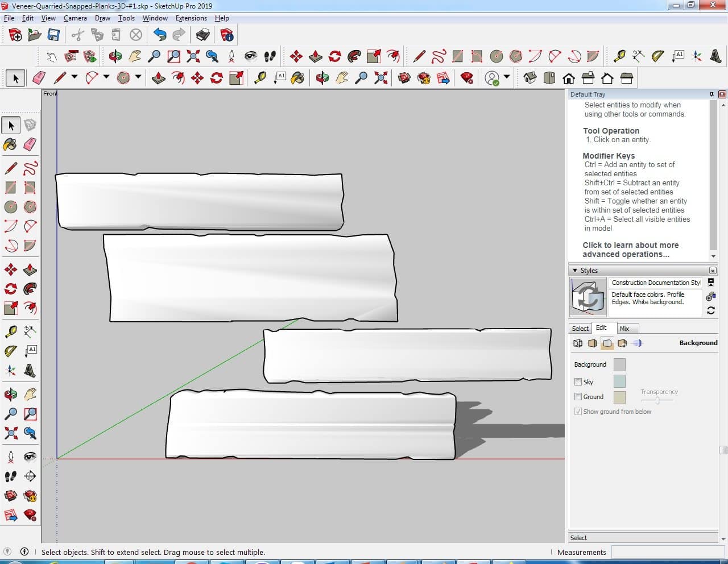The width and height of the screenshot is (728, 564).
Task: Select the Tape Measure tool in left toolbar
Action: (x=10, y=331)
